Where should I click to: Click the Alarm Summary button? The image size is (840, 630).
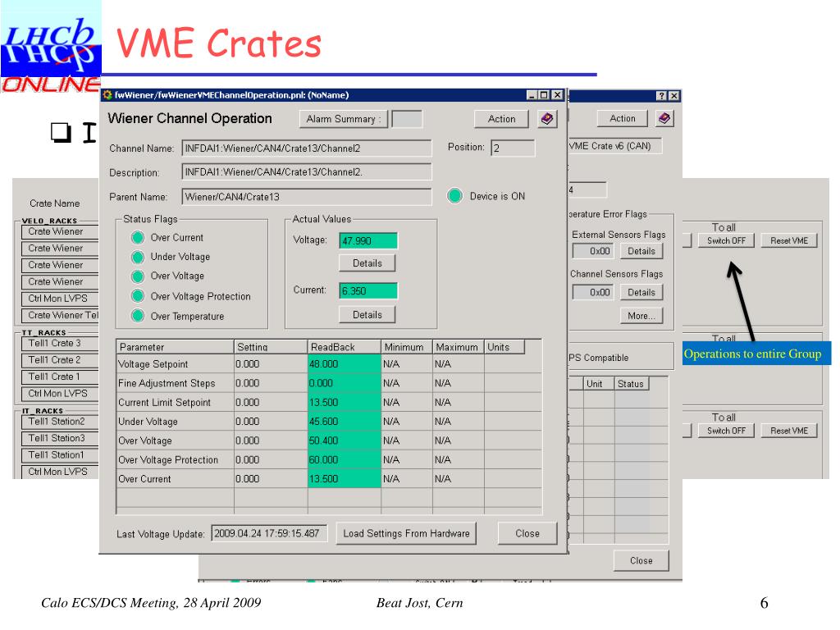pos(344,119)
